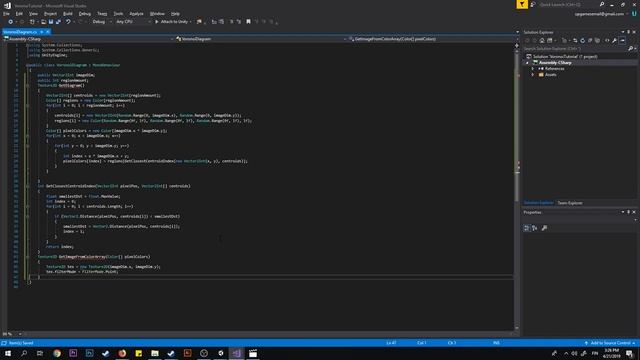This screenshot has height=360, width=640.
Task: Open the Tools menu
Action: (x=118, y=13)
